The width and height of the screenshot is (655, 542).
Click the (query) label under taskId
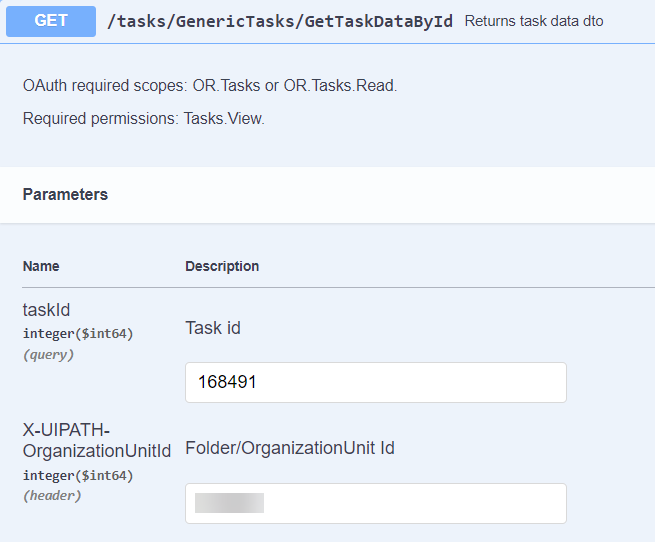[x=48, y=354]
